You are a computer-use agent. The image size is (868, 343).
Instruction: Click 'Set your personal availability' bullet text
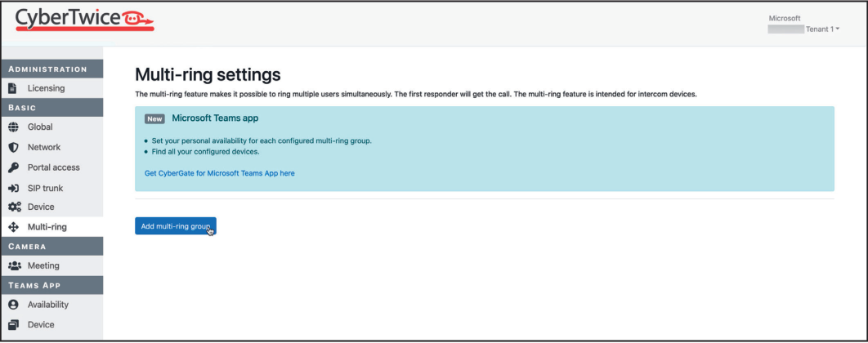pos(262,140)
